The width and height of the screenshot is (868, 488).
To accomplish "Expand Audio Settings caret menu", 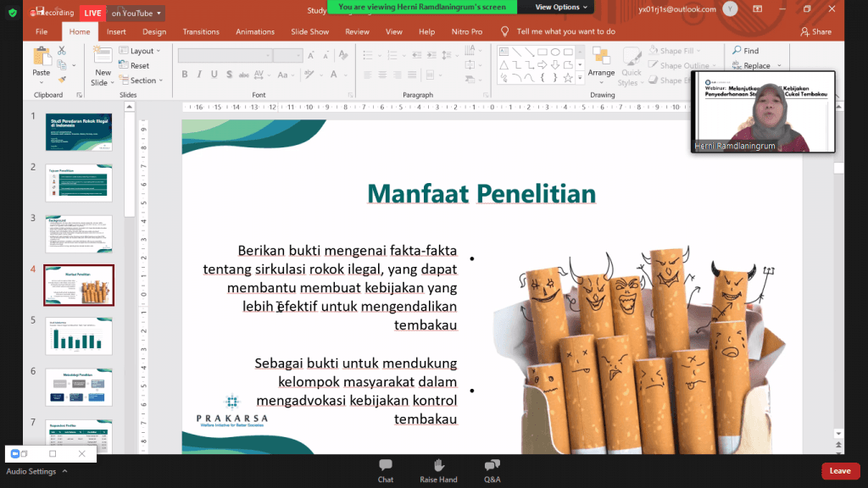I will coord(64,471).
